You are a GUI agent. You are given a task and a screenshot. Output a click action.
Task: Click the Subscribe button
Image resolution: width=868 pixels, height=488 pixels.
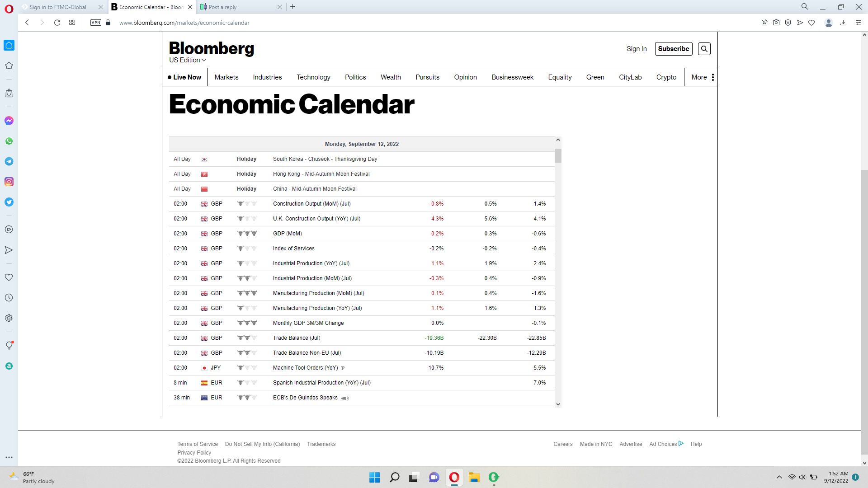[673, 49]
